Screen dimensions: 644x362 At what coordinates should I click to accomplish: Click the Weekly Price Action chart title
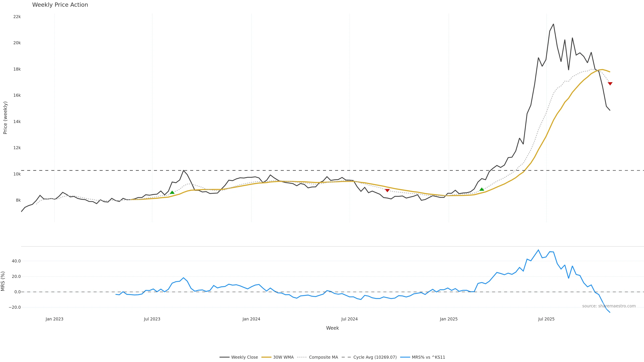pyautogui.click(x=60, y=5)
